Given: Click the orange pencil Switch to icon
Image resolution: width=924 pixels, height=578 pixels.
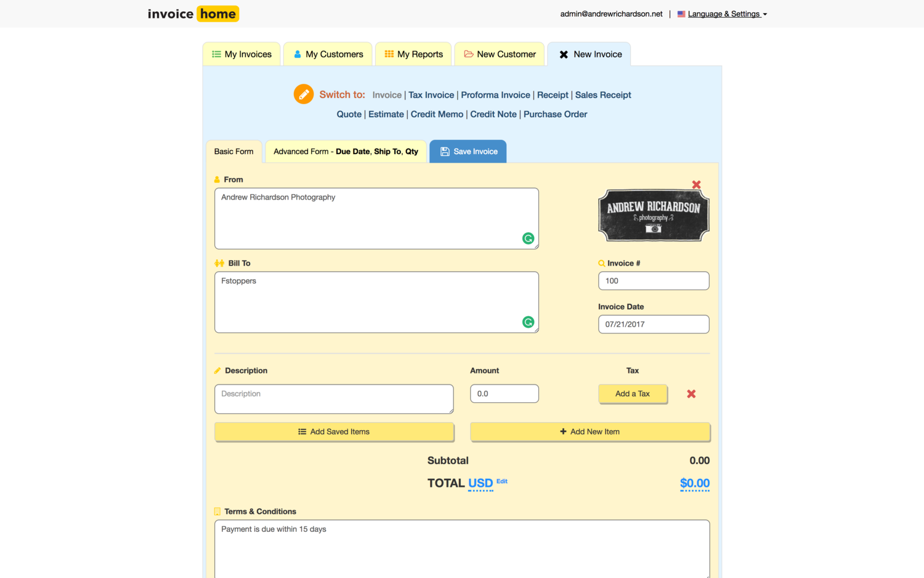Looking at the screenshot, I should 304,94.
